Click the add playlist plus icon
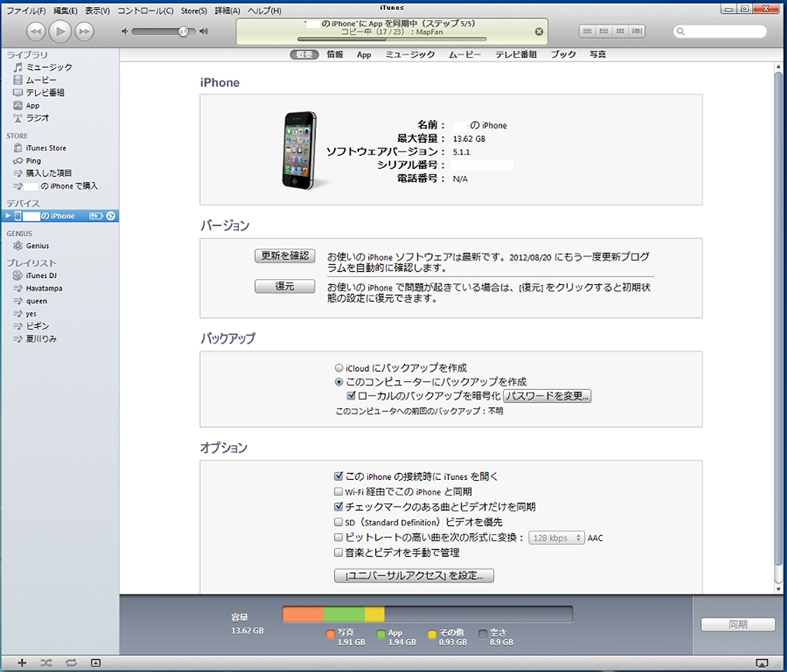787x672 pixels. [22, 663]
